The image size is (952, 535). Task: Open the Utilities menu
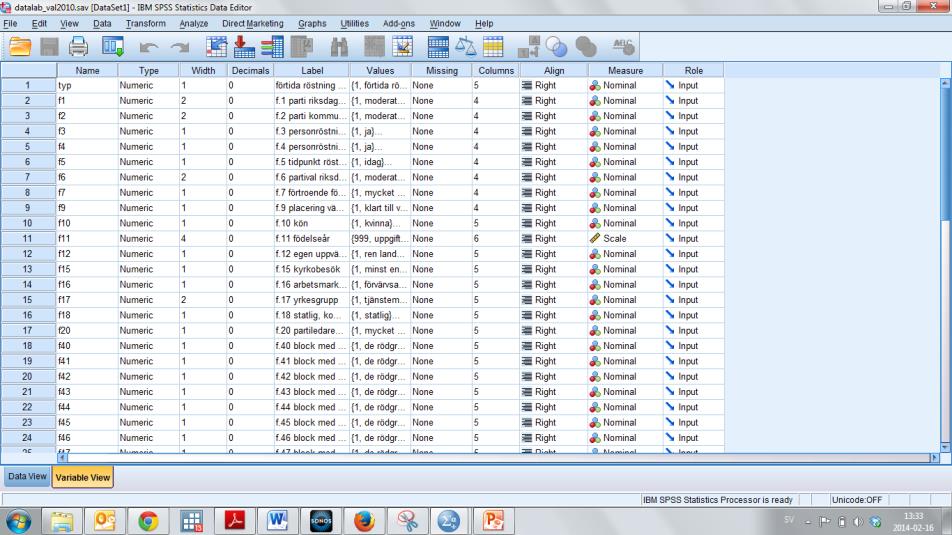click(355, 23)
